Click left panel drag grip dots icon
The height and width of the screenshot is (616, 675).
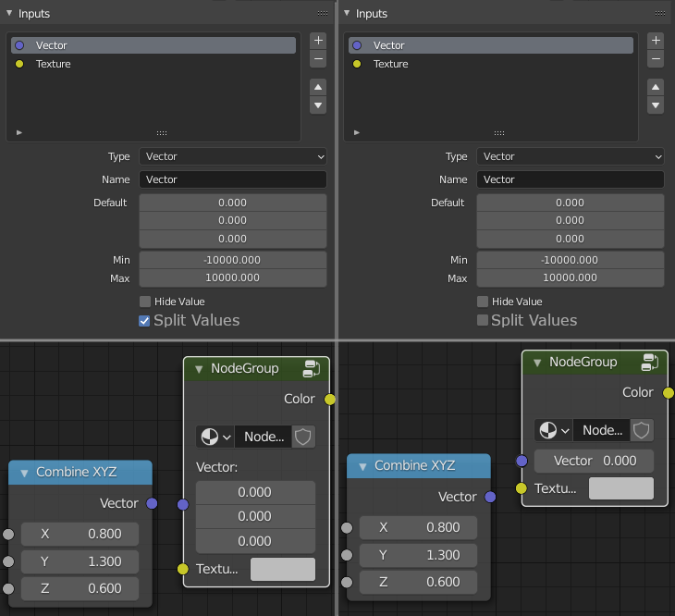click(323, 13)
